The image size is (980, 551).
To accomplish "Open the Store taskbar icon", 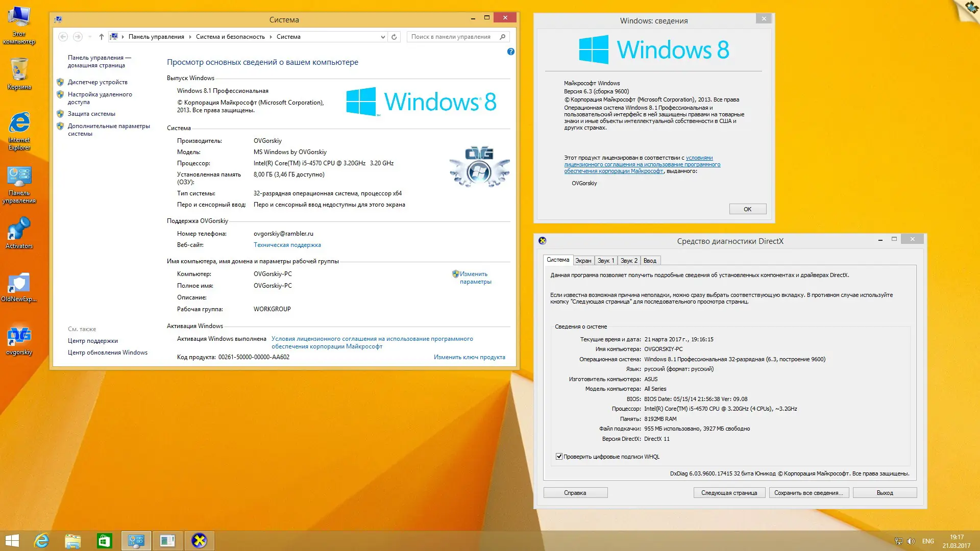I will [x=105, y=541].
